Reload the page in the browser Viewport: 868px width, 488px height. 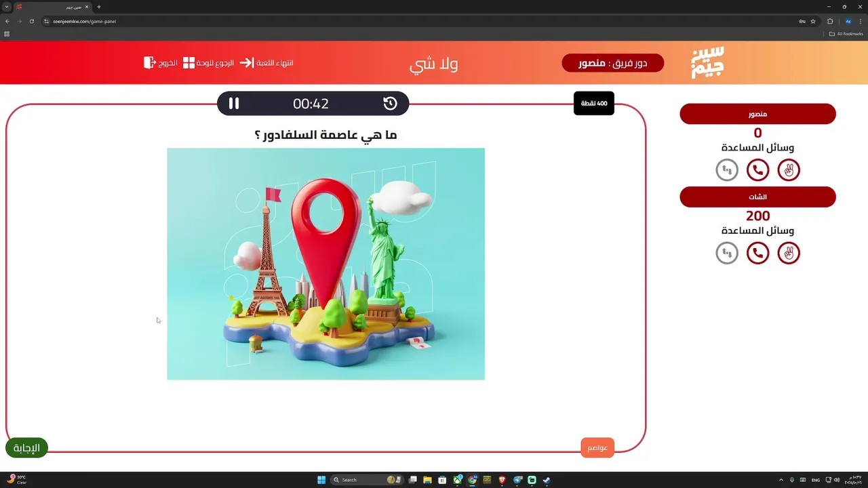32,21
